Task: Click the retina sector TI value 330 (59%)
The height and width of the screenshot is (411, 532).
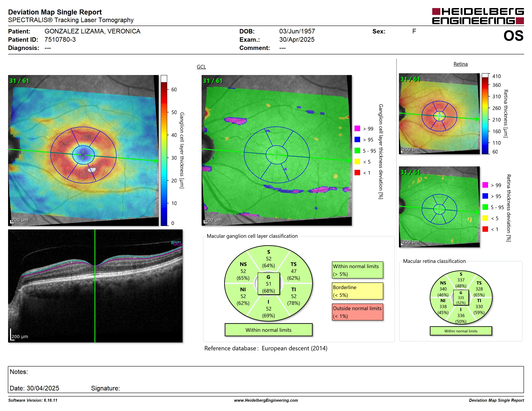Action: (x=479, y=309)
